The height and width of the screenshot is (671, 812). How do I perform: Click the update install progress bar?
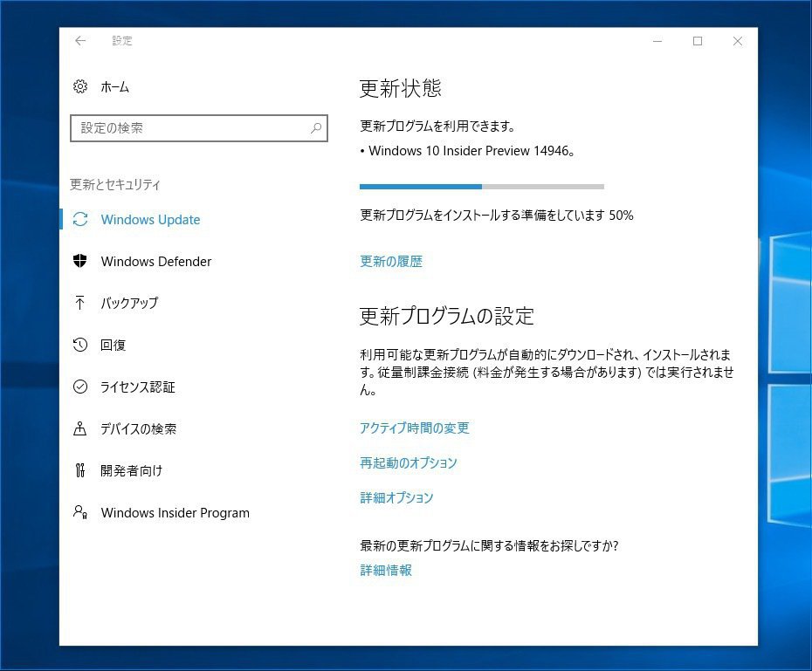click(x=481, y=187)
